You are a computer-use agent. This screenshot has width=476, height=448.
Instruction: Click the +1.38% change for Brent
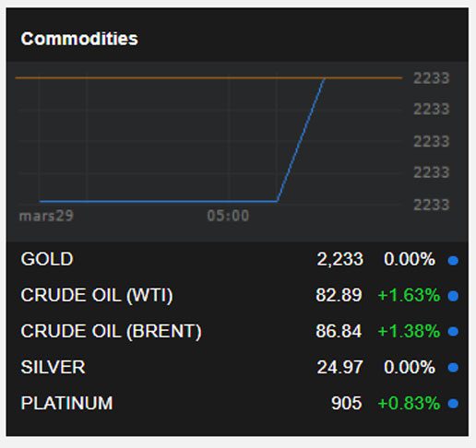[x=409, y=331]
